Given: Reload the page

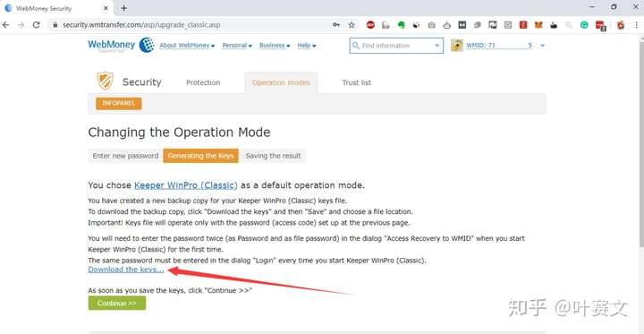Looking at the screenshot, I should click(x=36, y=25).
